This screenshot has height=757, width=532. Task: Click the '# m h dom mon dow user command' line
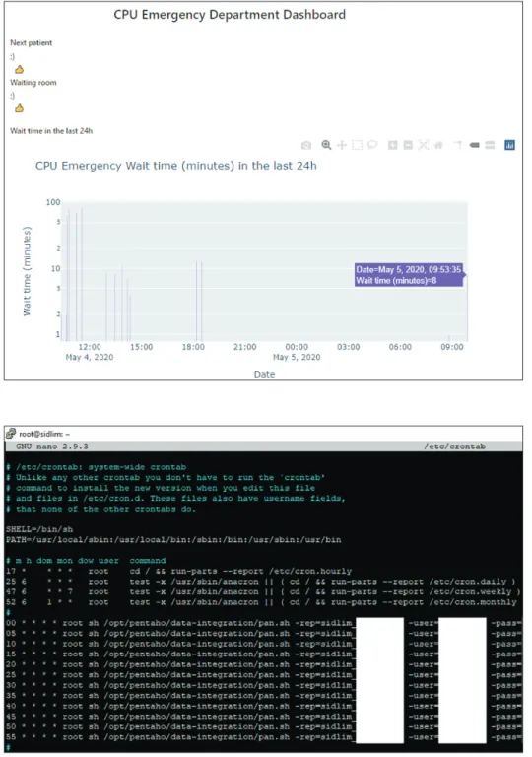[86, 561]
